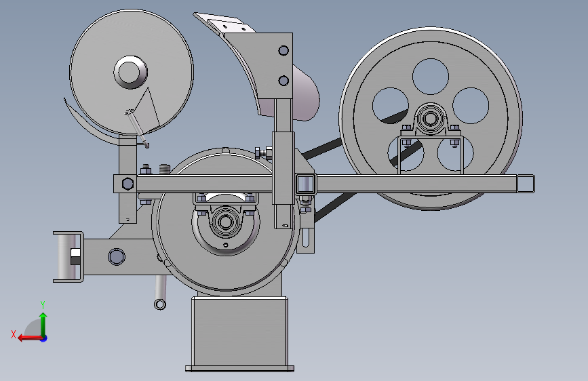Select the large five-hole pulley wheel
This screenshot has height=381, width=588.
tap(431, 119)
